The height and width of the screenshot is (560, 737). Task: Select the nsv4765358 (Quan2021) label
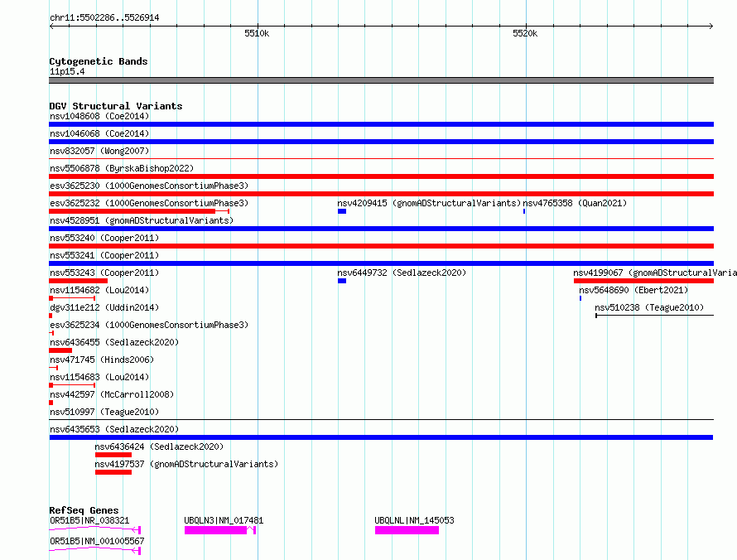coord(575,203)
